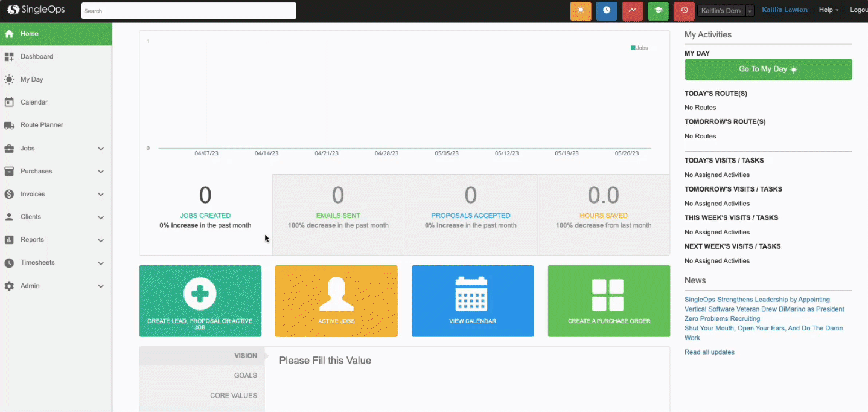The height and width of the screenshot is (412, 868).
Task: Click the View Calendar tile
Action: coord(473,301)
